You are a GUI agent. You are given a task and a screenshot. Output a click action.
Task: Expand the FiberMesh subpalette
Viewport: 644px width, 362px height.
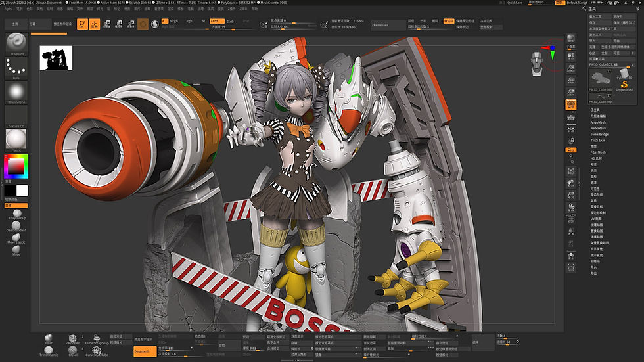tap(598, 152)
